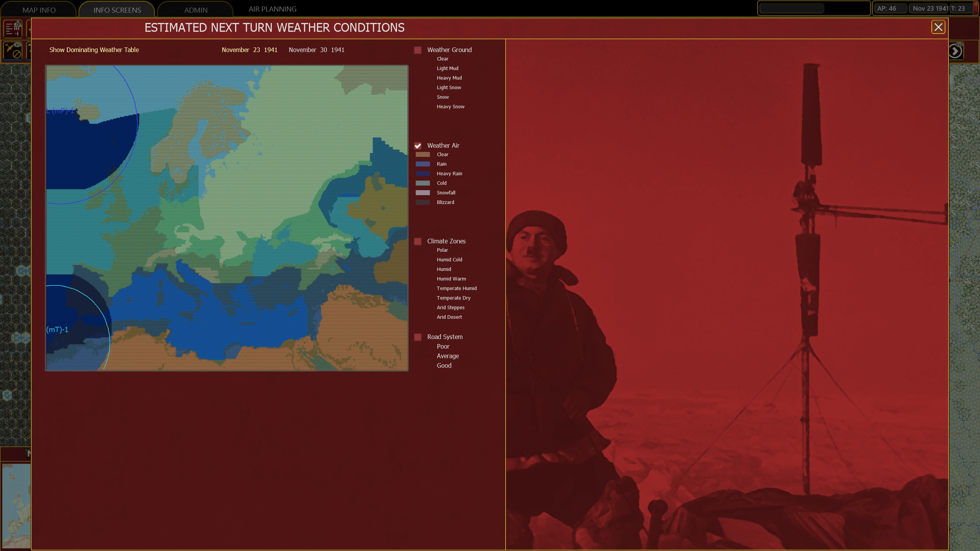Screen dimensions: 980x551
Task: Click the mT-1 air mass label
Action: (57, 329)
